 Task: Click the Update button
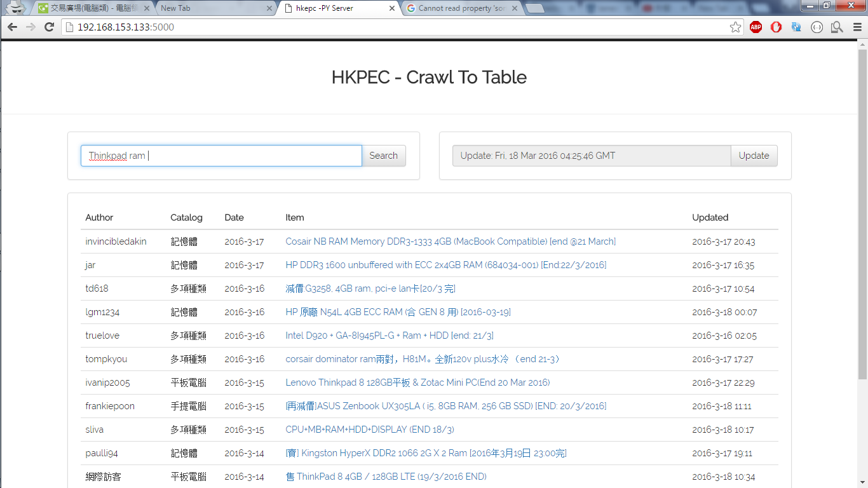(x=754, y=156)
